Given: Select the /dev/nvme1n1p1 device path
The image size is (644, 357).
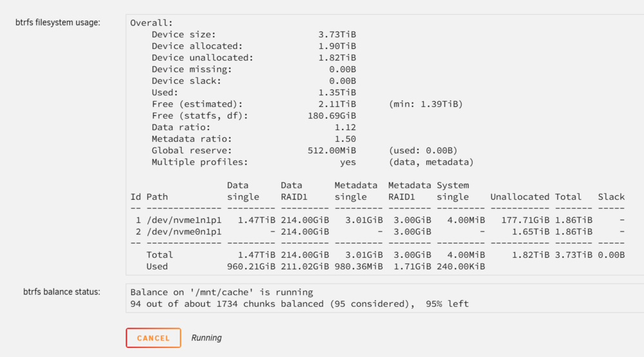Looking at the screenshot, I should [184, 220].
